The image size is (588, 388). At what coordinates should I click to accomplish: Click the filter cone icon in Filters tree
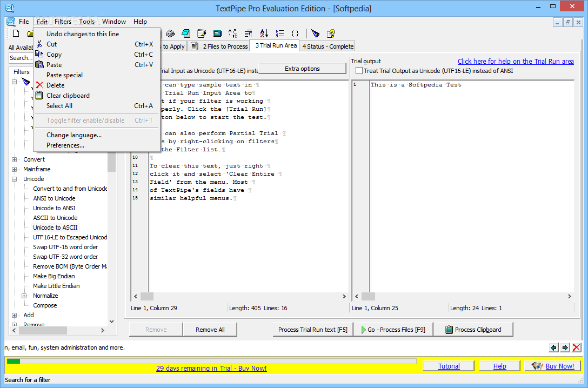click(26, 82)
